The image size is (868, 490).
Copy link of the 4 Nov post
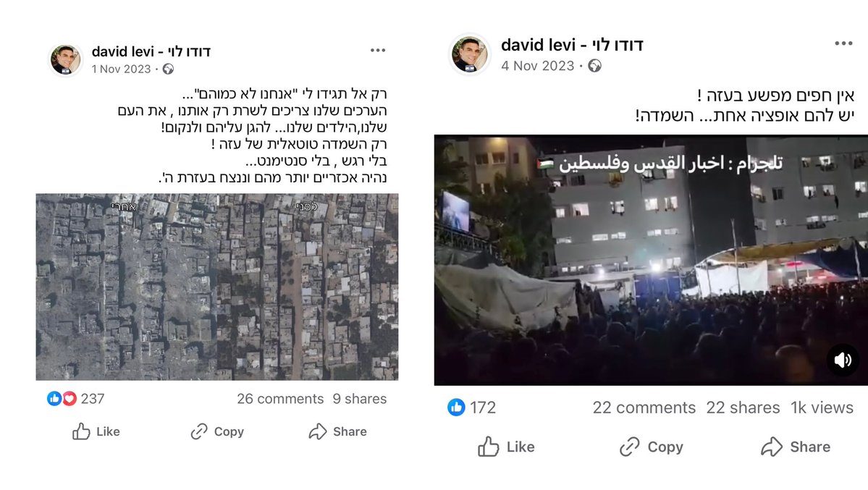click(x=651, y=447)
